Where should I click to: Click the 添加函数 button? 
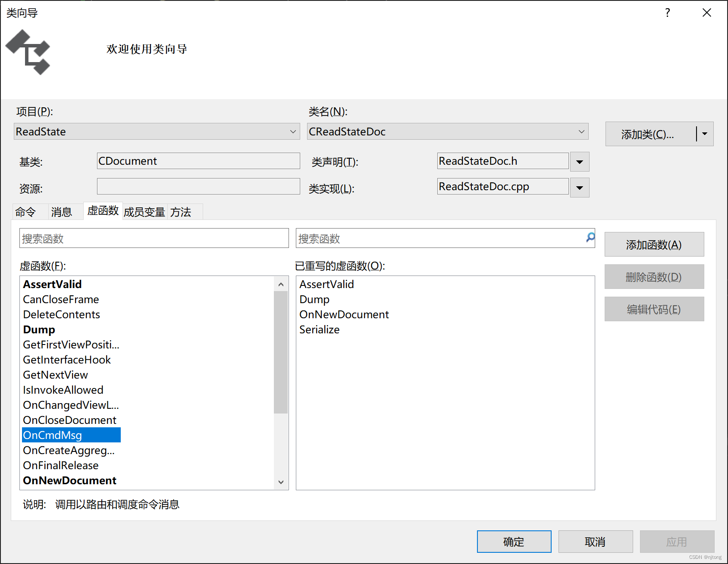(654, 244)
